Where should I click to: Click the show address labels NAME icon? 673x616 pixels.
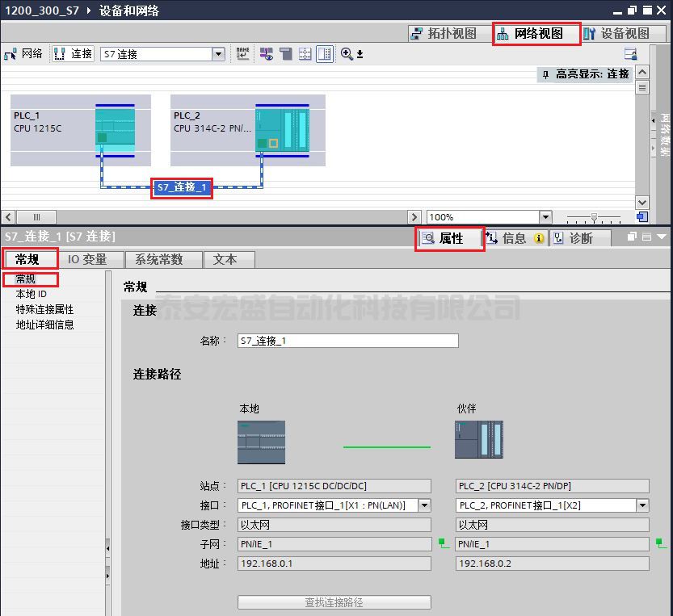click(x=243, y=54)
